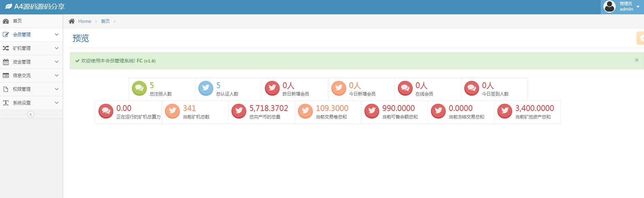Expand the 会员管理 sidebar menu
Screen dimensions: 644x198
pyautogui.click(x=31, y=34)
